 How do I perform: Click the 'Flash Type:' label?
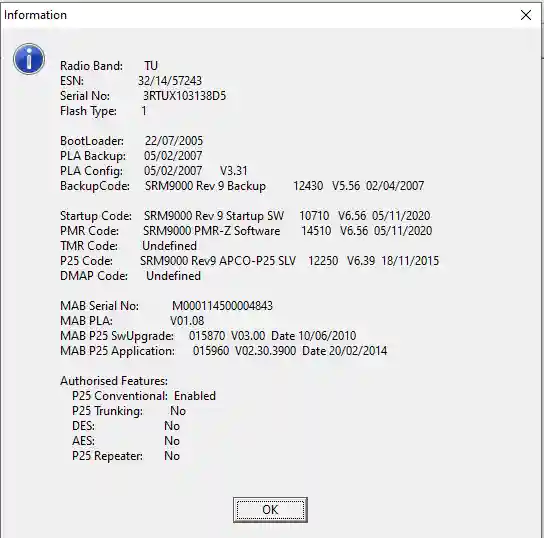[88, 111]
